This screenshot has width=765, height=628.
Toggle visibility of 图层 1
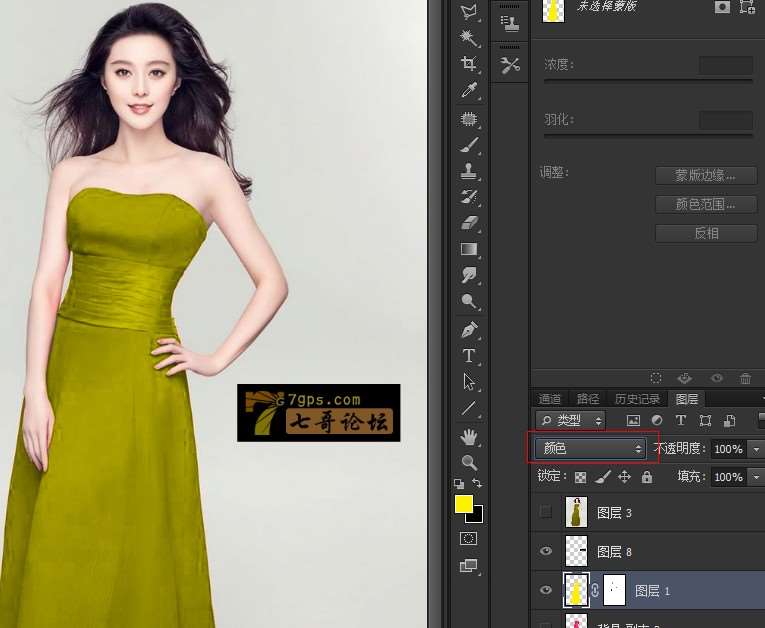click(545, 590)
